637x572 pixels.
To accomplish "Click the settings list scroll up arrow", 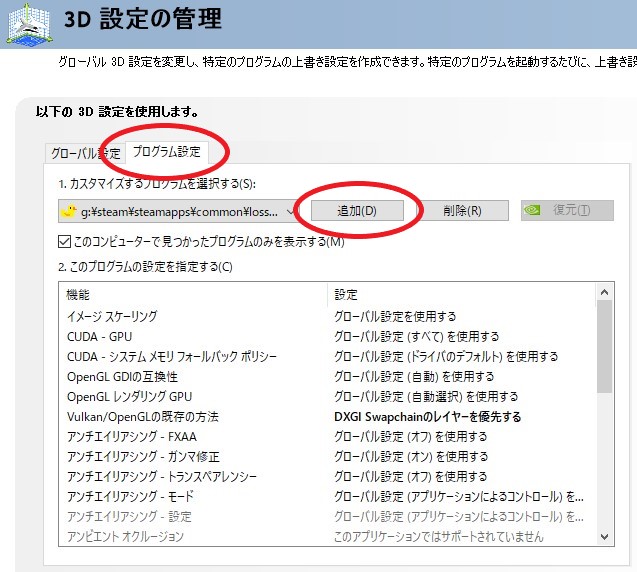I will (604, 292).
